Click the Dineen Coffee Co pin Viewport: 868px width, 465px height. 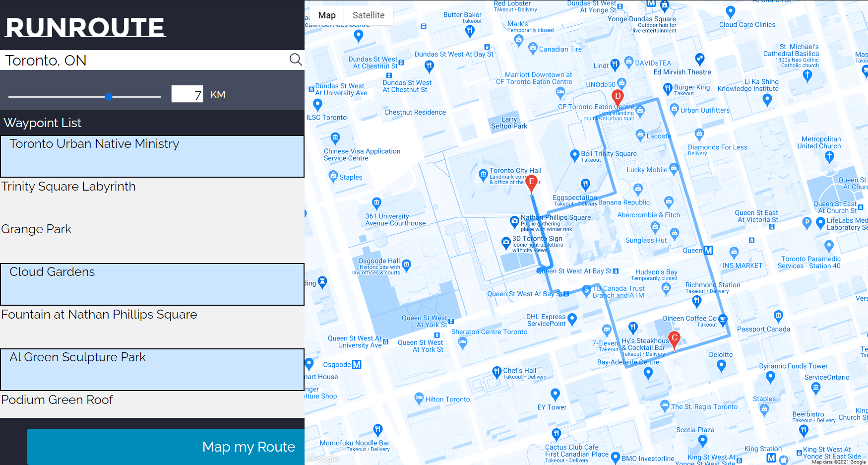pos(723,320)
